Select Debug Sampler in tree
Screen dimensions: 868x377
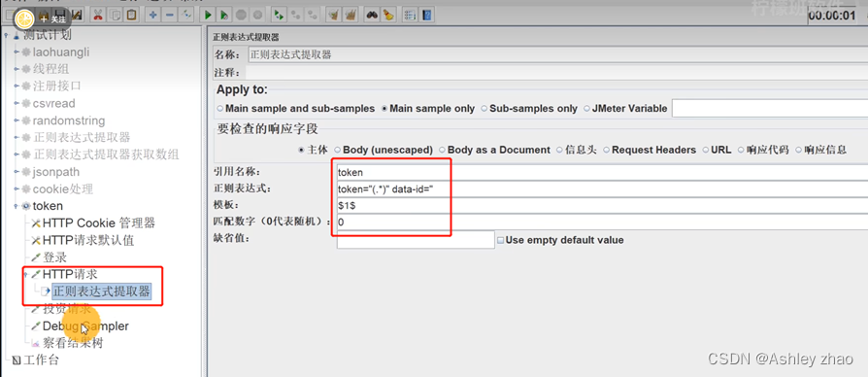tap(85, 326)
